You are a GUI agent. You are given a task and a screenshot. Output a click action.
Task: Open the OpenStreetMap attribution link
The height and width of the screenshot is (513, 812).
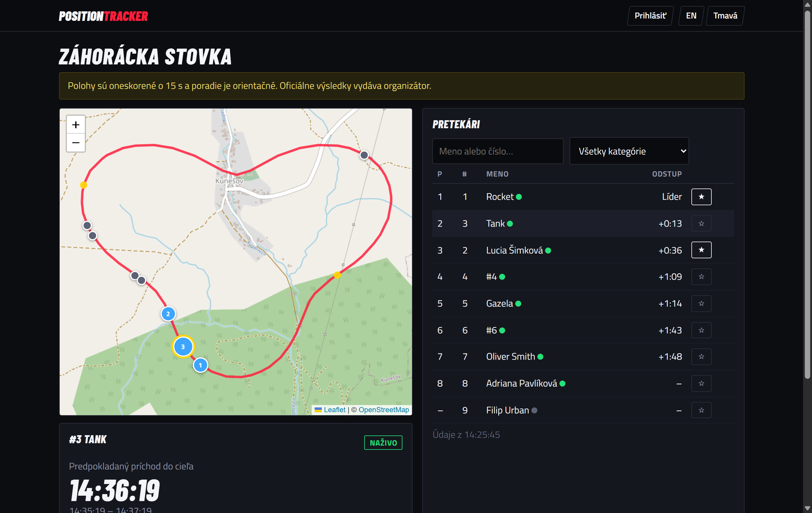(x=384, y=410)
